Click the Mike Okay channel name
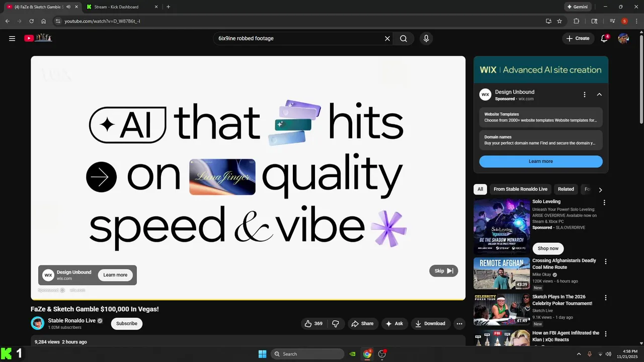 click(541, 275)
